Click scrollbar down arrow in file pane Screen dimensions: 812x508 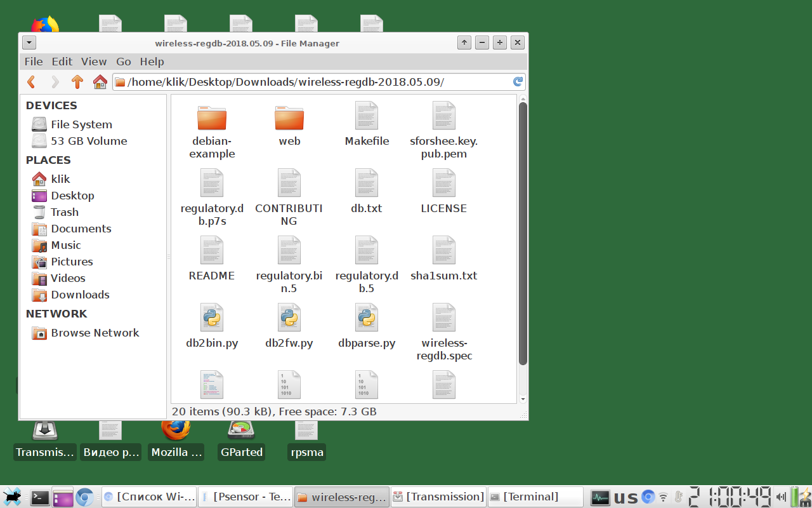click(523, 399)
